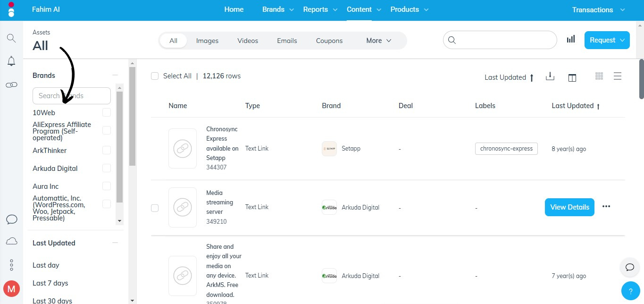Select the Emails tab
The width and height of the screenshot is (644, 304).
click(x=287, y=41)
